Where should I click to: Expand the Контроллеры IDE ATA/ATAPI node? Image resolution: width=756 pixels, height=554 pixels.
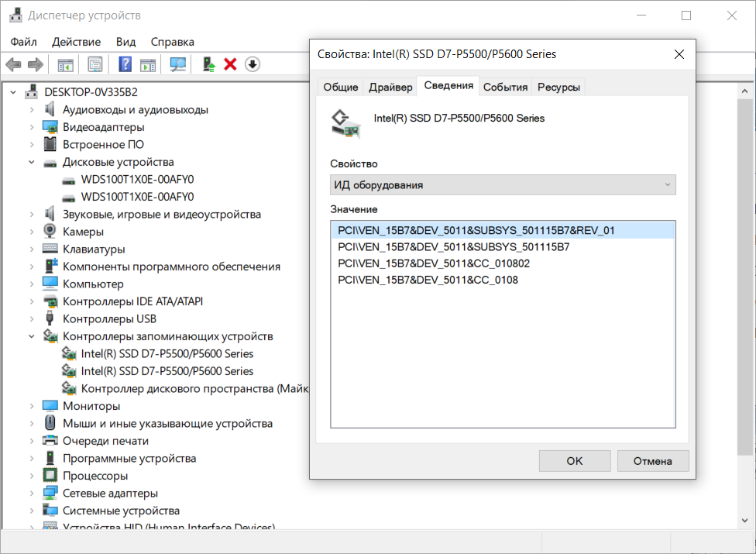coord(32,301)
